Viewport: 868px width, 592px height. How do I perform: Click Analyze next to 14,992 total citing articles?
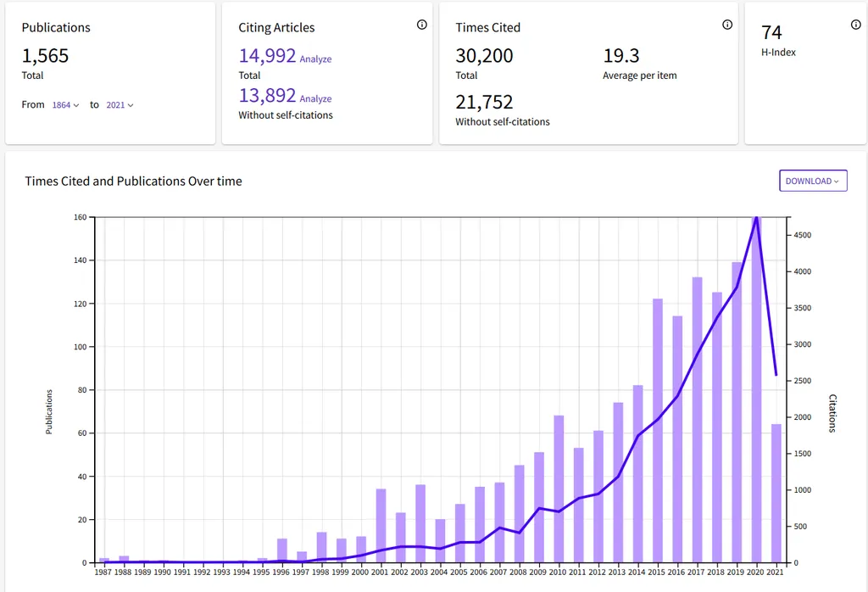[315, 59]
